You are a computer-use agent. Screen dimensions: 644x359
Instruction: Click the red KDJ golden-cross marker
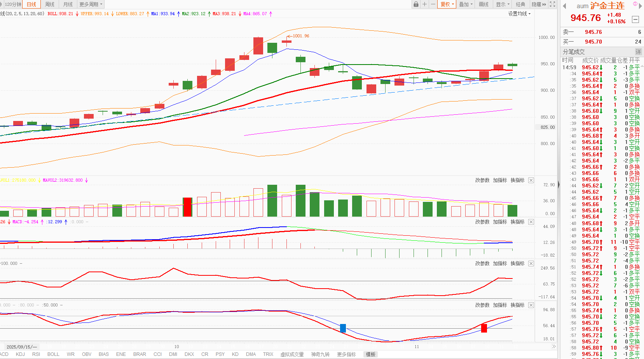484,328
